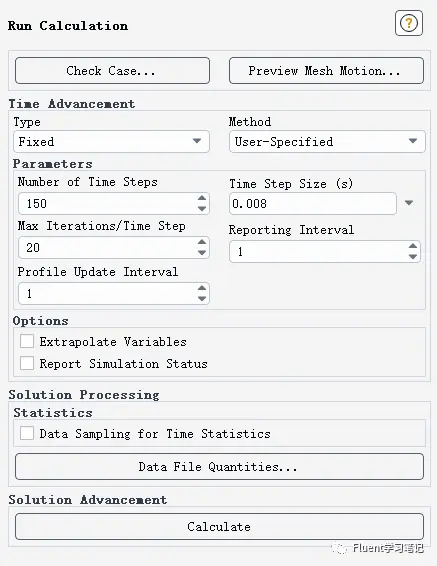Image resolution: width=437 pixels, height=566 pixels.
Task: Expand the arrow beside Time Step Size
Action: (x=409, y=203)
